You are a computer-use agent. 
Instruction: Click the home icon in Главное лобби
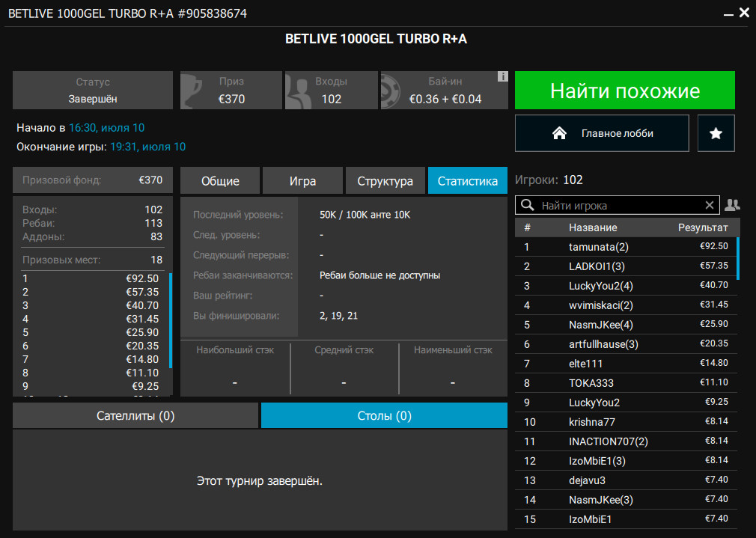coord(559,133)
